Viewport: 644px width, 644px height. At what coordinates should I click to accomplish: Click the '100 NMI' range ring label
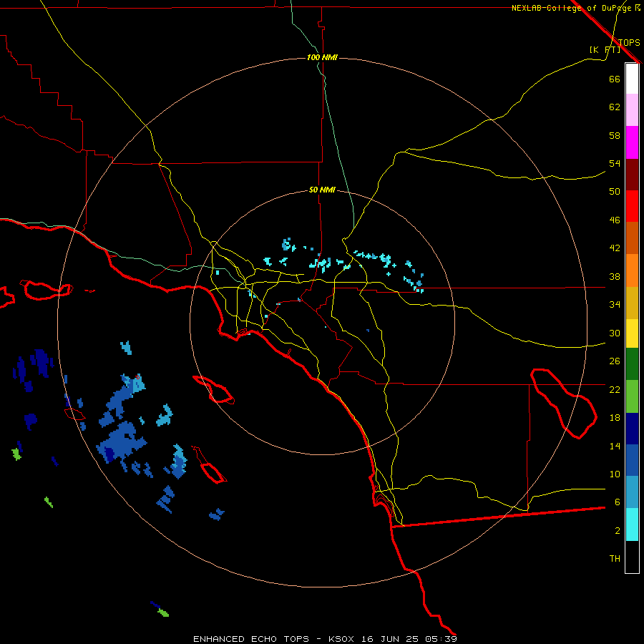pyautogui.click(x=322, y=57)
